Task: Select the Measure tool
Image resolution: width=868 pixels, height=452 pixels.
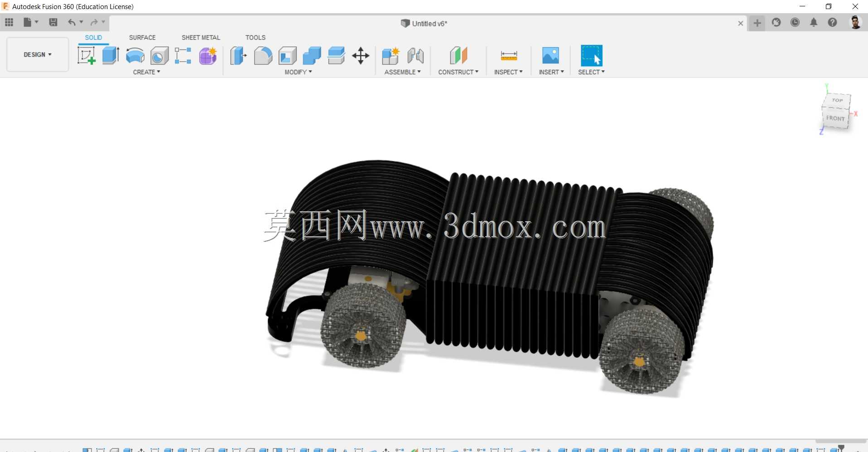Action: pos(509,56)
